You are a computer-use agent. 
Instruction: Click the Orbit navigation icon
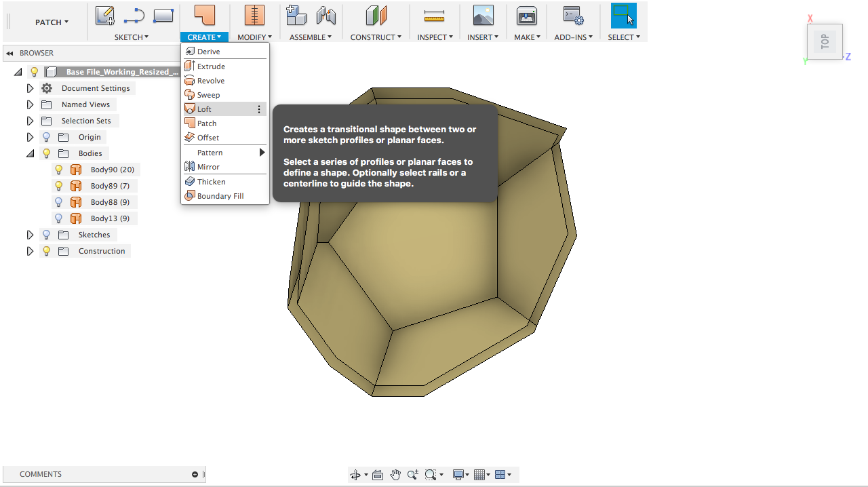tap(355, 475)
